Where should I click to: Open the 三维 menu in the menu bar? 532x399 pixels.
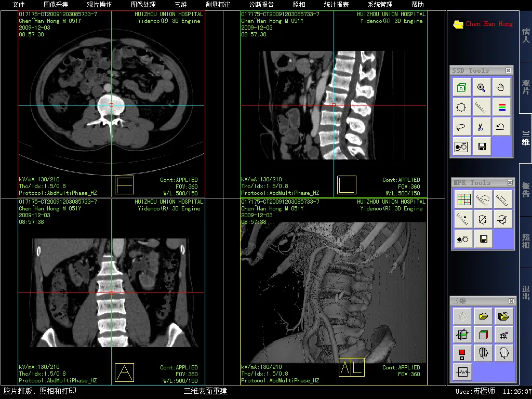[x=180, y=4]
